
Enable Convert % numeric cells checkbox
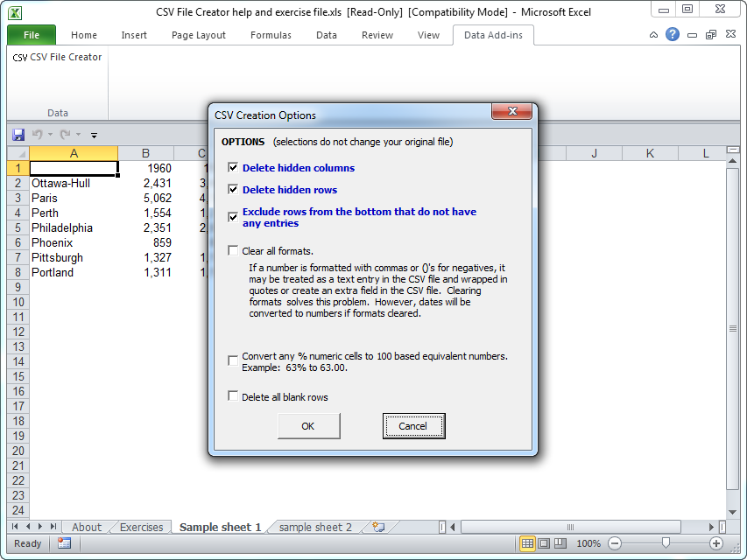[x=233, y=360]
